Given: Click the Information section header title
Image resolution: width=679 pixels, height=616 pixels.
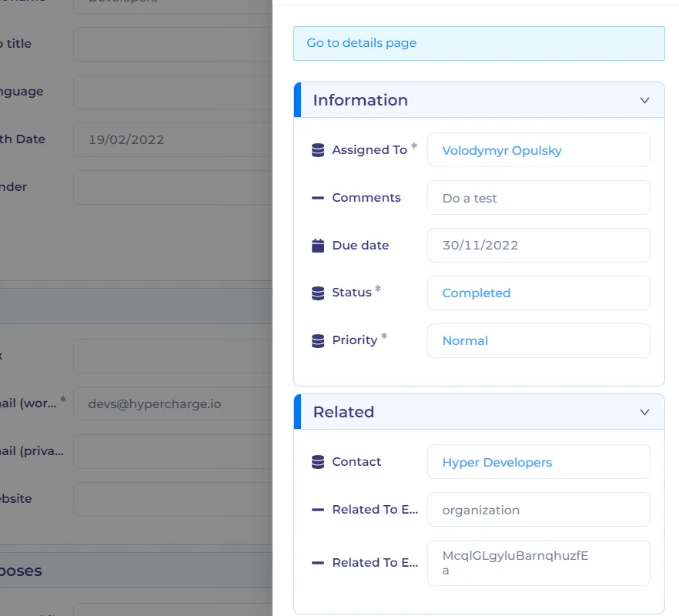Looking at the screenshot, I should coord(360,100).
